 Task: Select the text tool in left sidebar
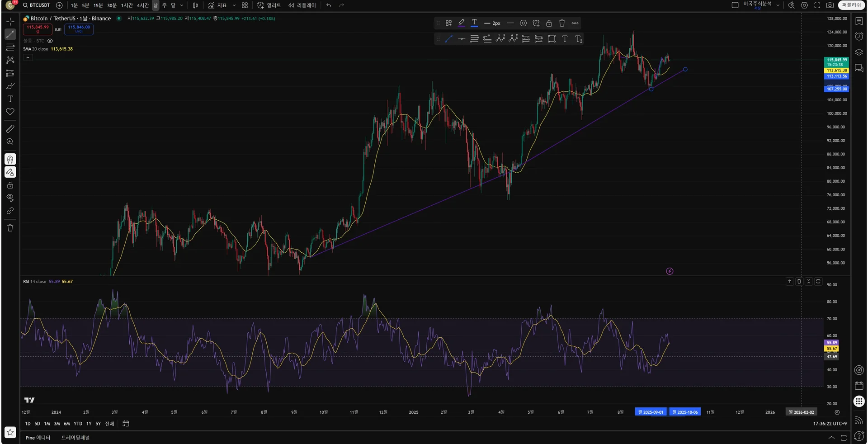tap(10, 99)
